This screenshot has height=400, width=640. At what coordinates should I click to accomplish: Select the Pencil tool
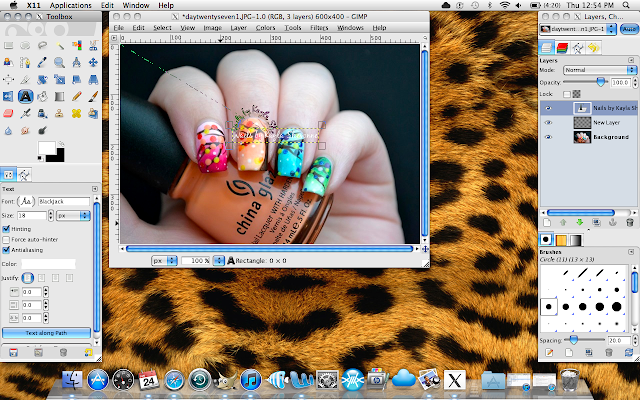(x=76, y=96)
